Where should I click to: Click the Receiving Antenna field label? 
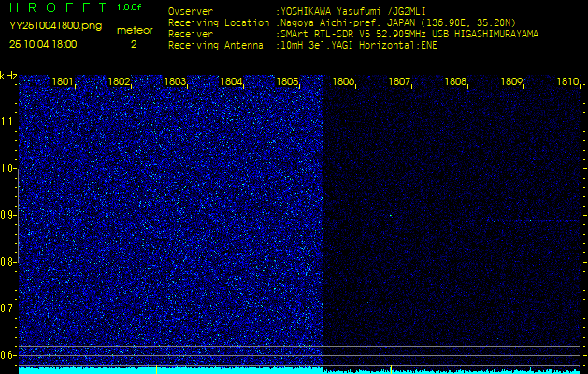pos(216,46)
